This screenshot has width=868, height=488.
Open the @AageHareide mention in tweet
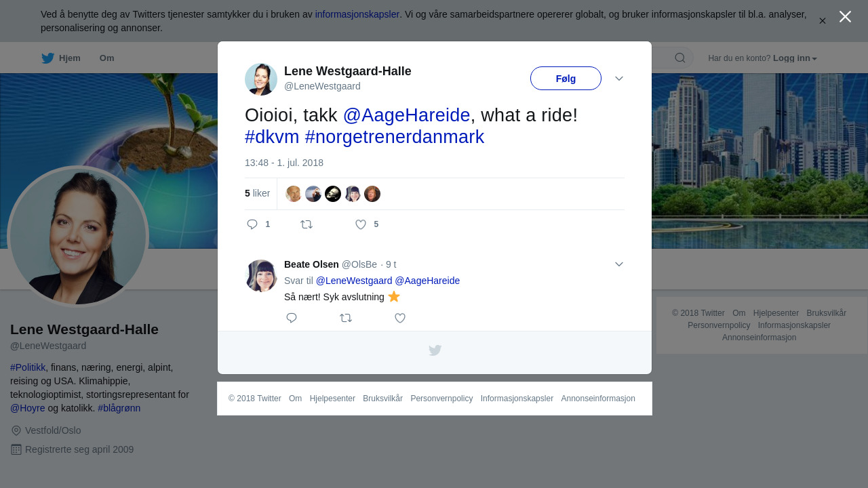[x=406, y=115]
